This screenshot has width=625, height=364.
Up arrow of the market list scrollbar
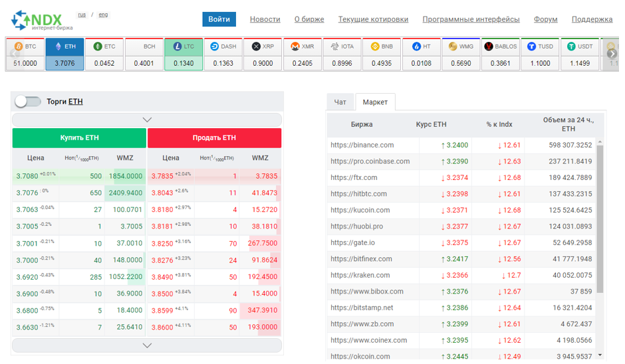click(x=600, y=141)
